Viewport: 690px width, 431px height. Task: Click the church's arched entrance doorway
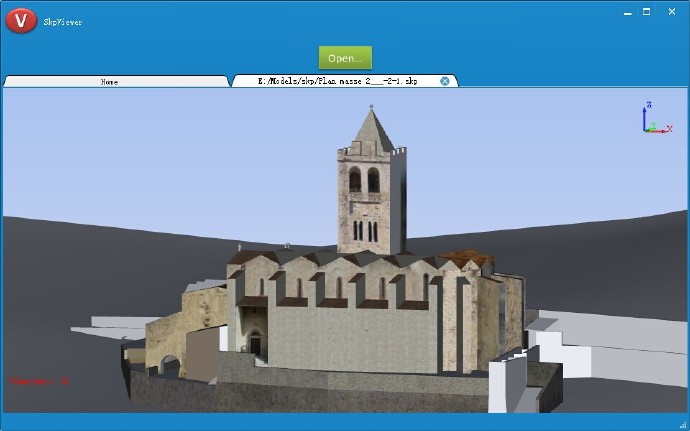click(255, 343)
